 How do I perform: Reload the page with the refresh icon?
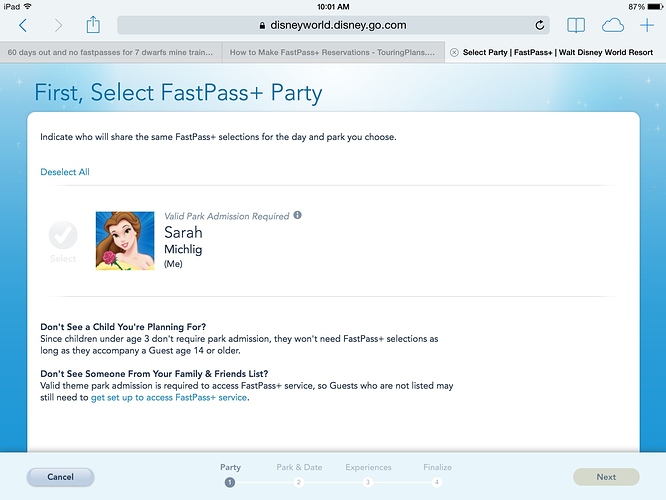(x=539, y=25)
